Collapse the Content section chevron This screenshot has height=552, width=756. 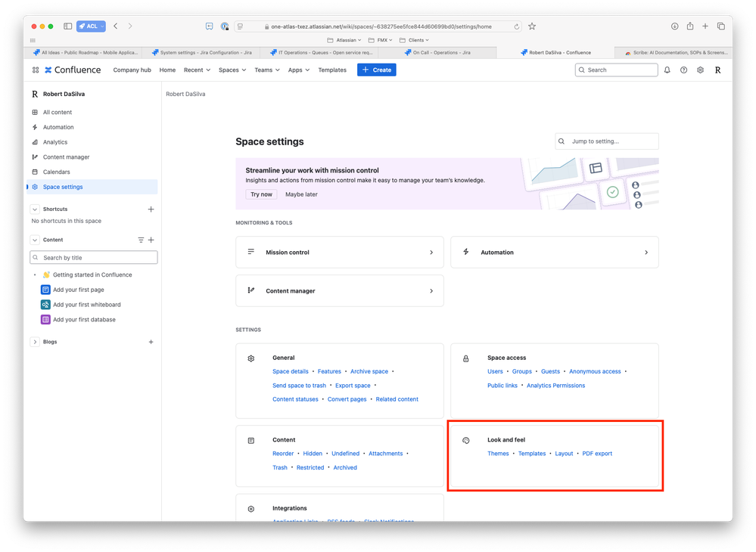pyautogui.click(x=35, y=240)
